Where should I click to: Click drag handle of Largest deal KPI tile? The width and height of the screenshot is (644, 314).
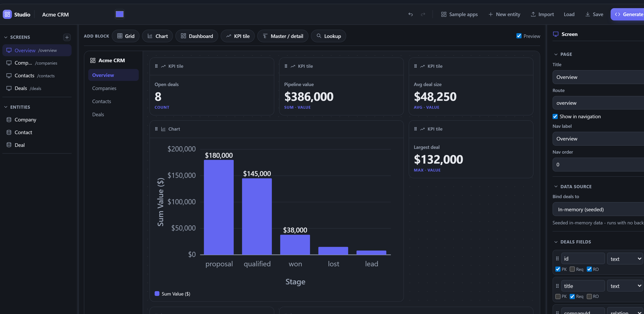[x=415, y=129]
